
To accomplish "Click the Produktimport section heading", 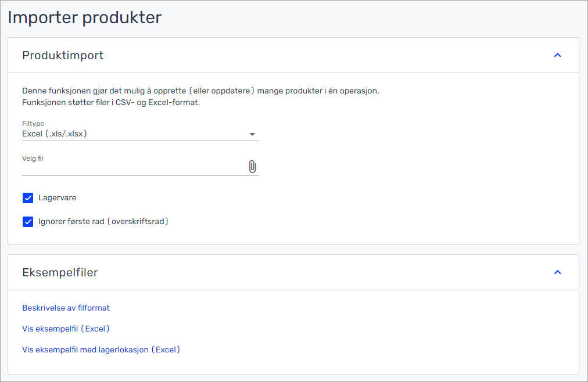I will pyautogui.click(x=63, y=55).
